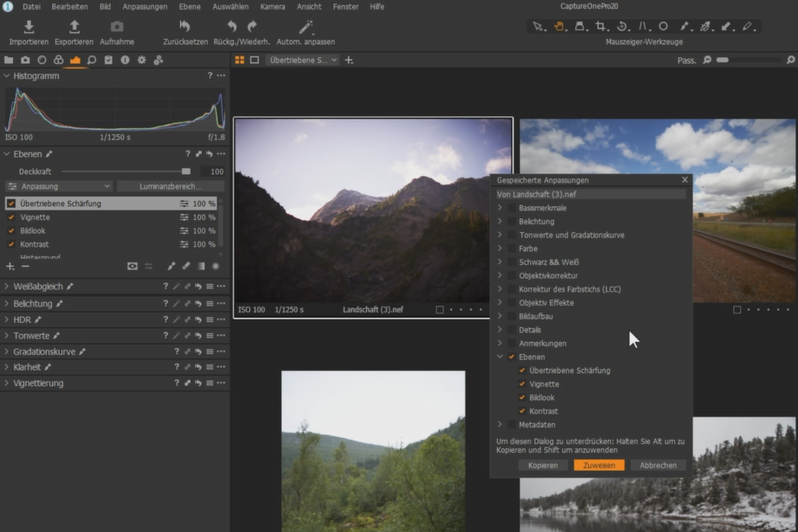The height and width of the screenshot is (532, 798).
Task: Select the radial gradient mask icon
Action: (215, 266)
